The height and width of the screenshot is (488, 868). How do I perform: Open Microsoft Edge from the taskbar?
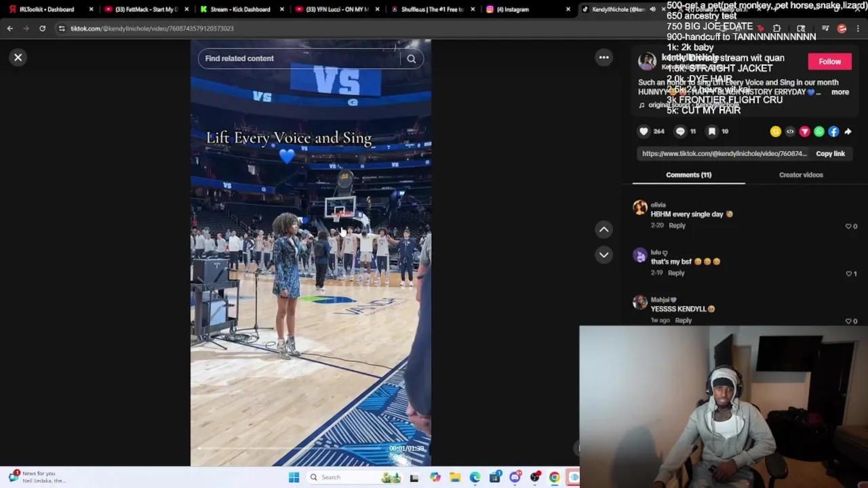[x=475, y=477]
